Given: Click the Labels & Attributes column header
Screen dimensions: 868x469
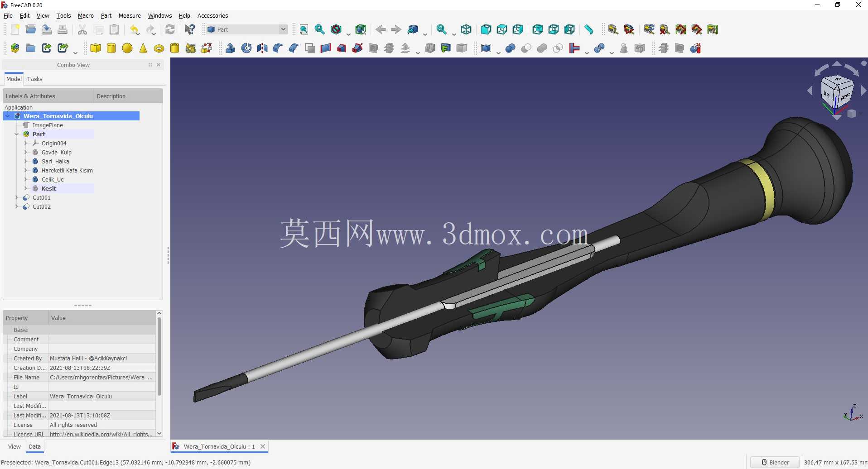Looking at the screenshot, I should pos(48,96).
